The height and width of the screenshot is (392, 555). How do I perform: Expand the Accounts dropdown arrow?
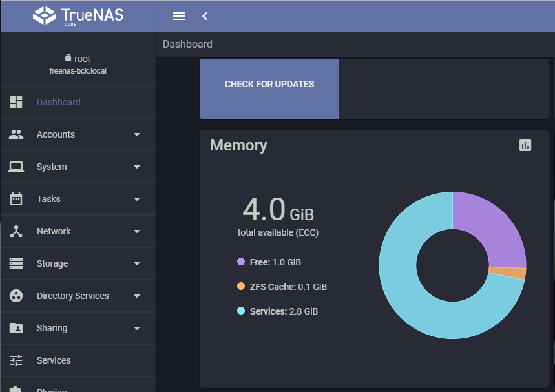[x=137, y=134]
